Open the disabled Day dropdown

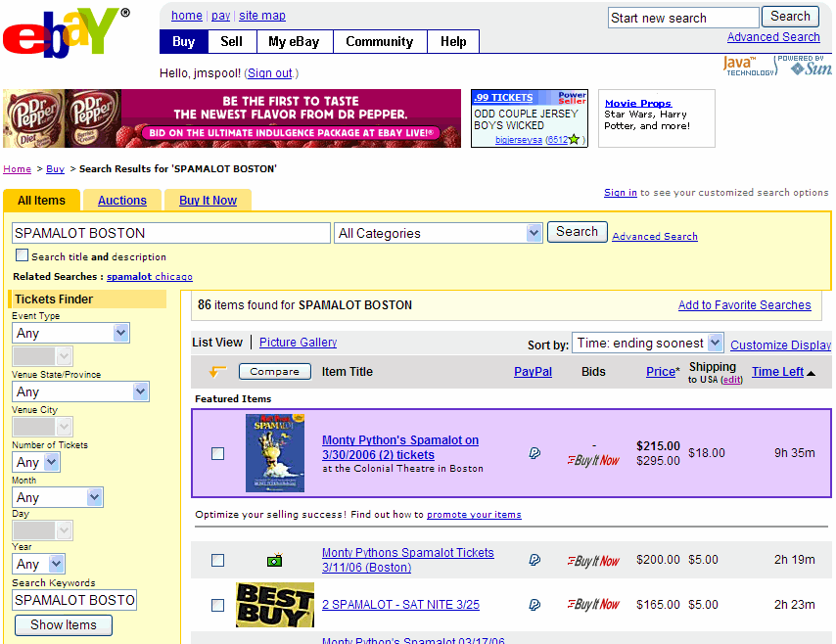pos(43,530)
